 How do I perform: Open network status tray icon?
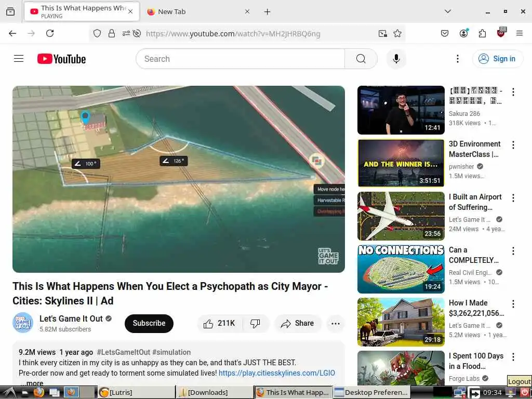[459, 393]
